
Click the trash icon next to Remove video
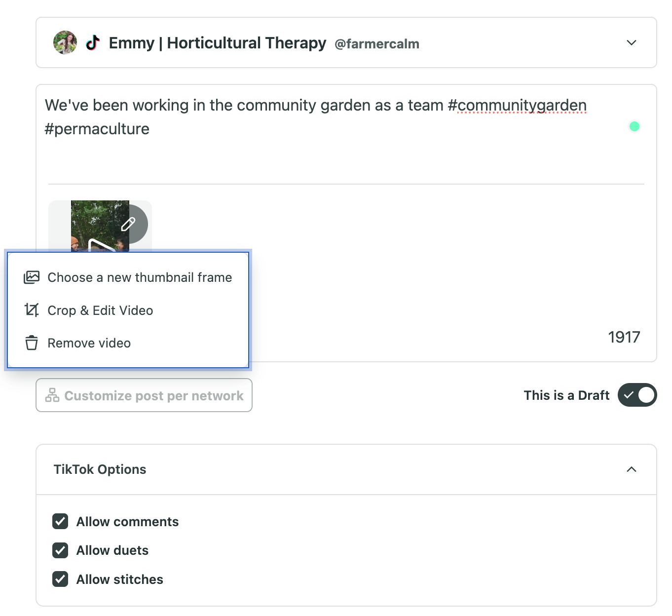[32, 343]
